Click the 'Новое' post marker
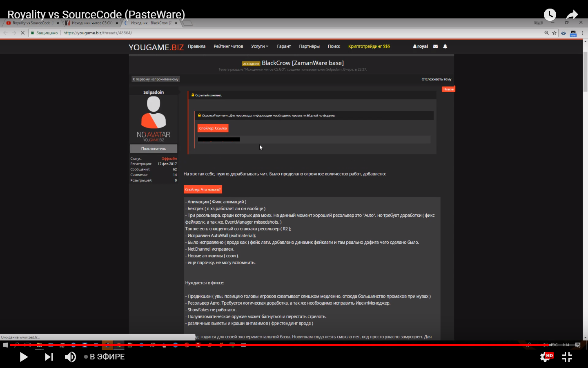Viewport: 588px width, 368px height. coord(448,89)
